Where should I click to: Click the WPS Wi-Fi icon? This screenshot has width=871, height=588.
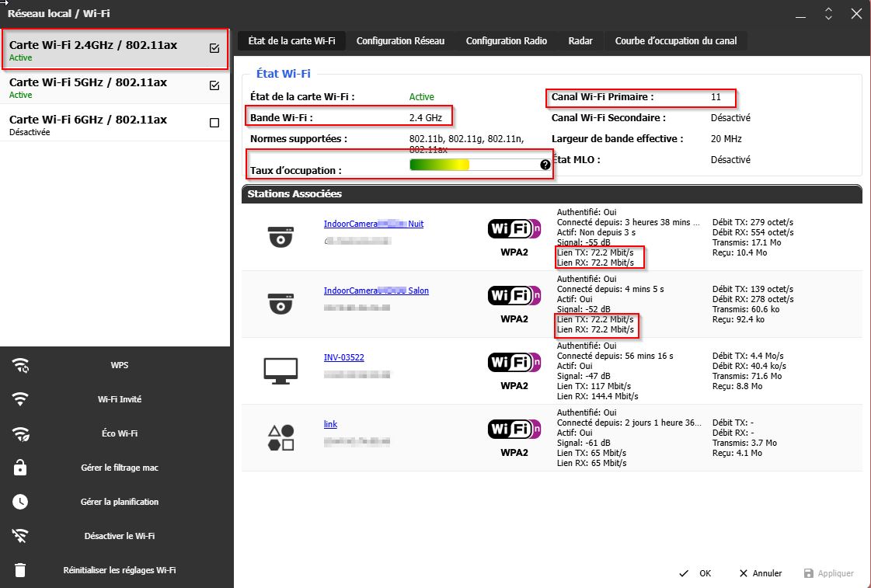(x=20, y=365)
